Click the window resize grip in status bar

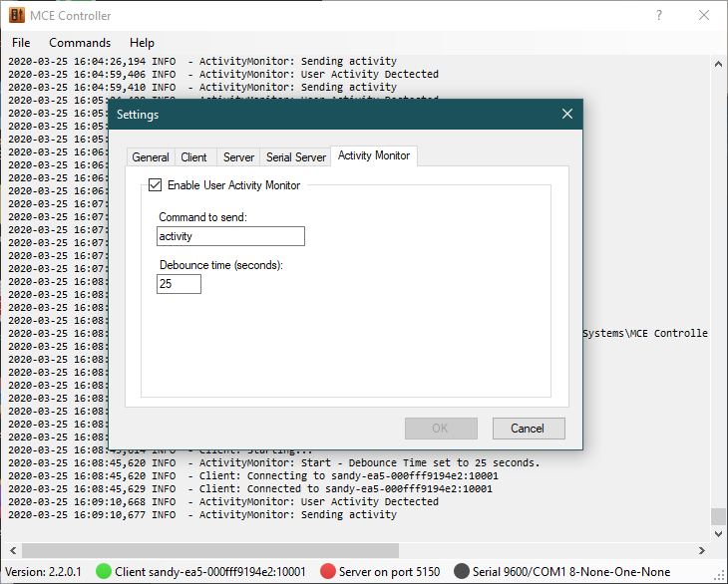[721, 577]
